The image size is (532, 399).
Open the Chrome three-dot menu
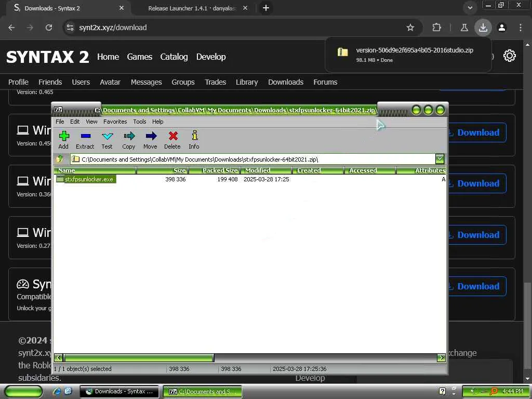[521, 28]
